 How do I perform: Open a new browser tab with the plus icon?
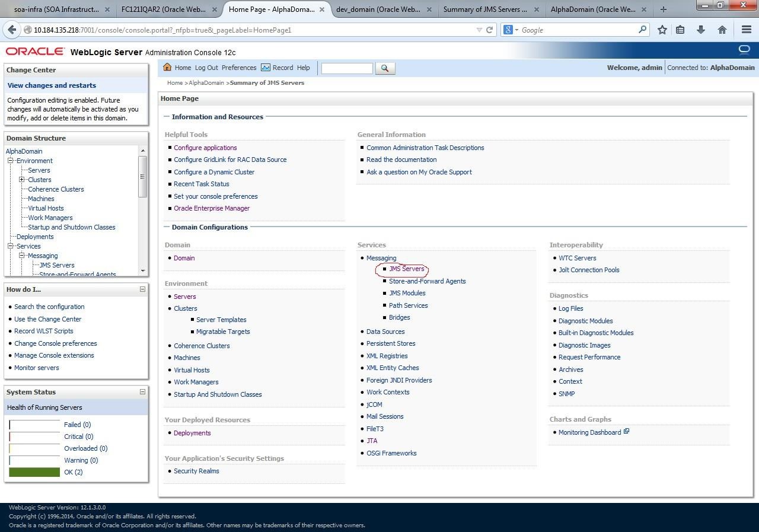pyautogui.click(x=664, y=9)
